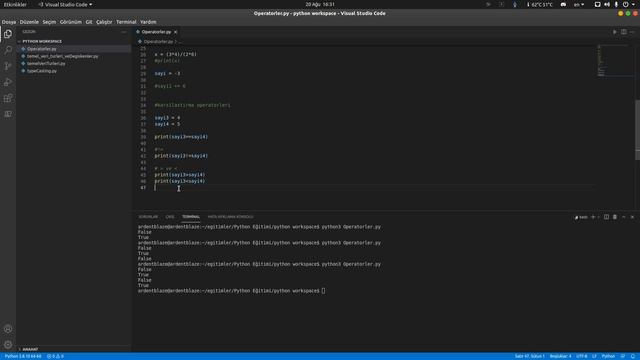Viewport: 640px width, 360px height.
Task: Open the Source Control view
Action: pos(8,66)
